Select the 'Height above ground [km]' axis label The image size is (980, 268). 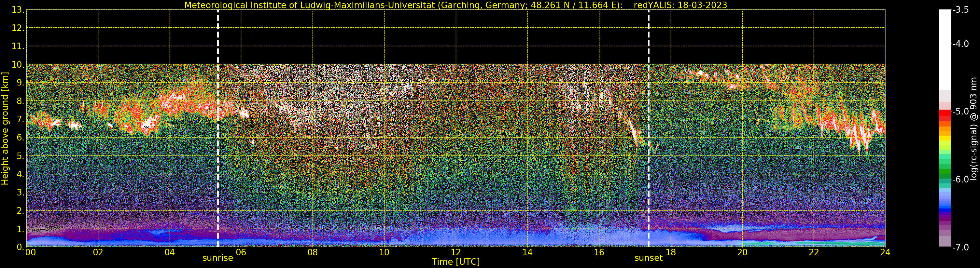(5, 128)
